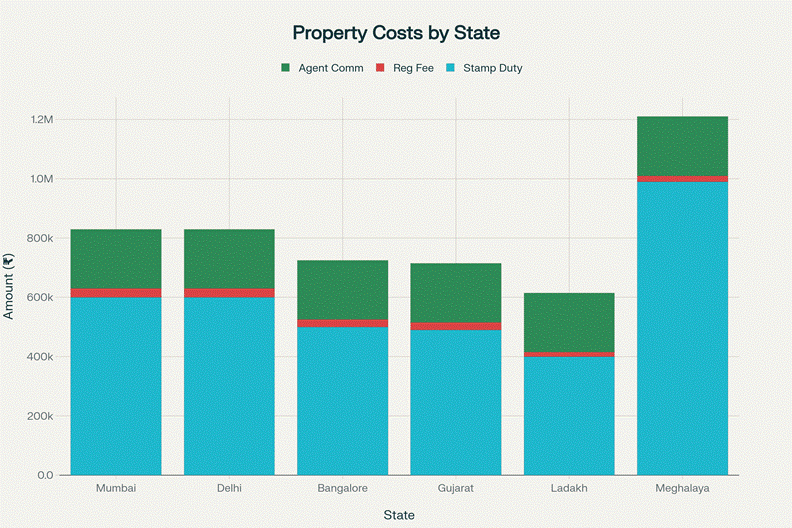The image size is (792, 528).
Task: Click the 1.2M y-axis tick label
Action: (49, 120)
